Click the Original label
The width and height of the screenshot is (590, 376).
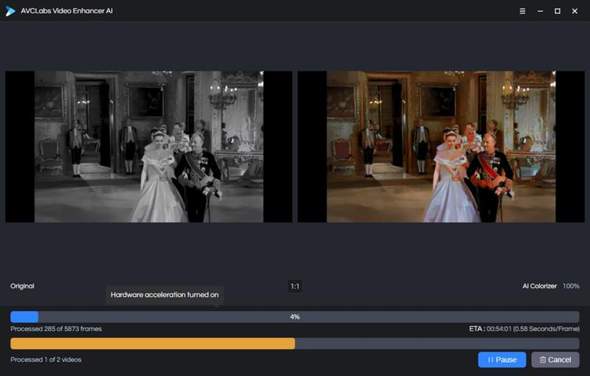click(x=22, y=286)
